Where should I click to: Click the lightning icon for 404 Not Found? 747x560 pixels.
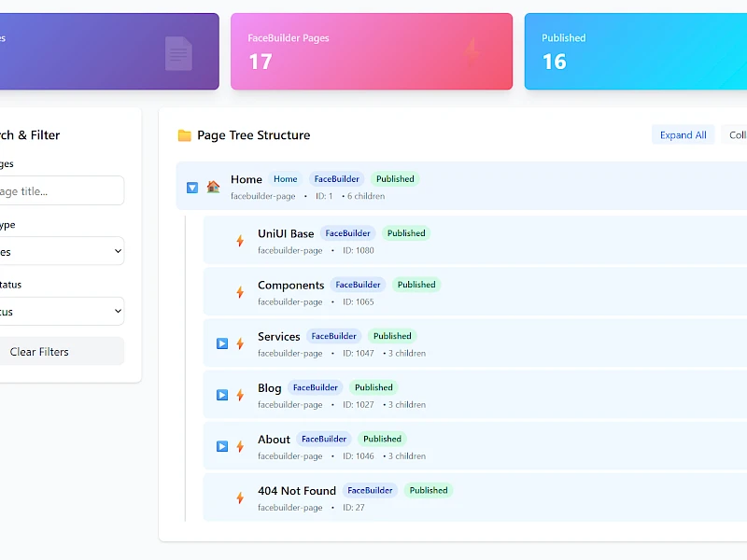240,497
